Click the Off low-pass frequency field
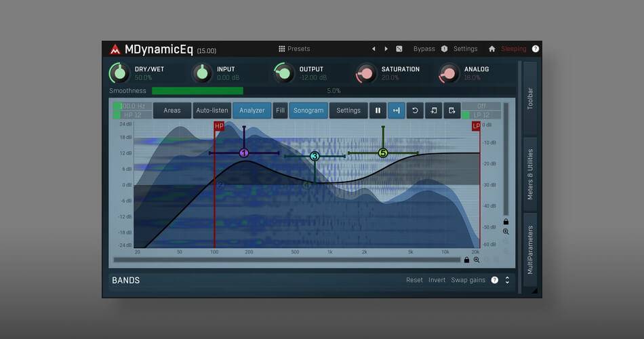Image resolution: width=644 pixels, height=339 pixels. coord(481,106)
